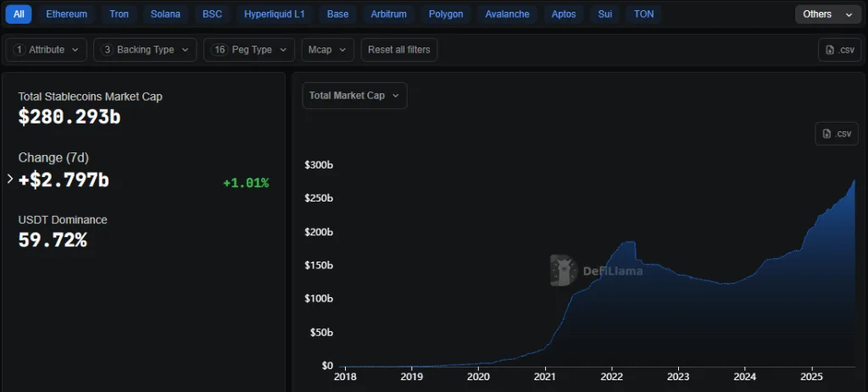Viewport: 868px width, 392px height.
Task: Filter by Hyperliquid L1 chain
Action: point(275,14)
